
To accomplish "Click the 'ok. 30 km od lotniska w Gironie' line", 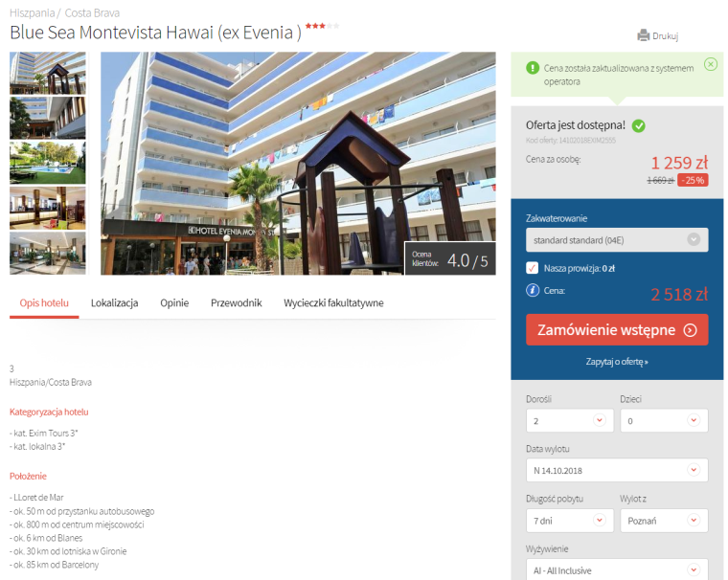I will tap(68, 551).
